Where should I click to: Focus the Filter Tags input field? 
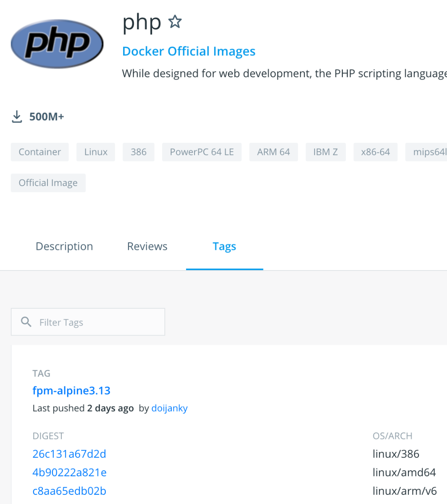[88, 322]
